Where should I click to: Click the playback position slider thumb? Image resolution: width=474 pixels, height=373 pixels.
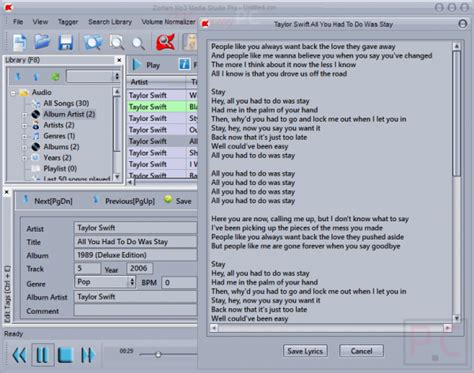pos(158,354)
